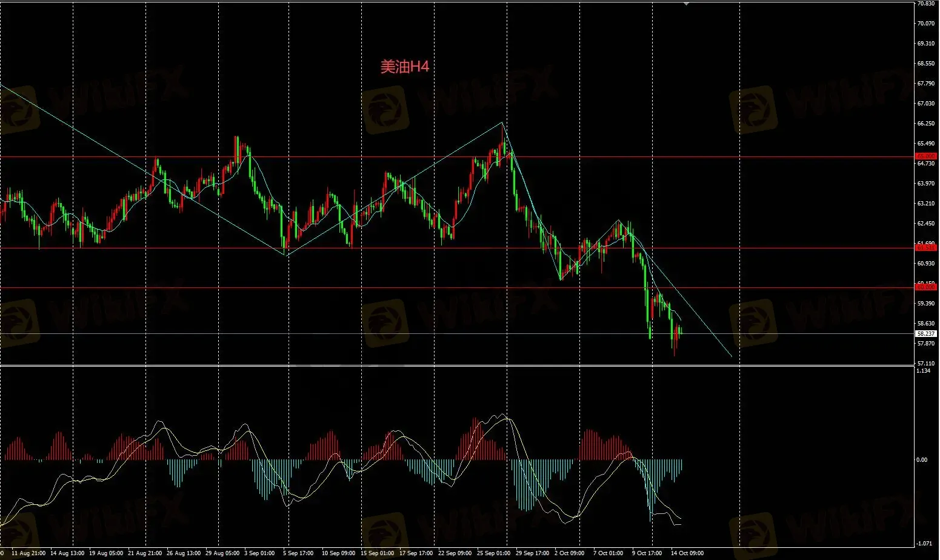Click the current price tag 58.237

(x=926, y=333)
